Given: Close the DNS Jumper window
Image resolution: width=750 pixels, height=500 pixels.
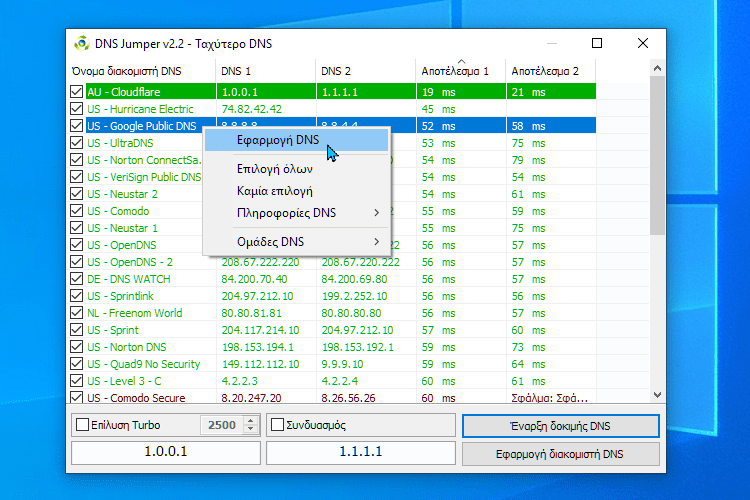Looking at the screenshot, I should 643,43.
